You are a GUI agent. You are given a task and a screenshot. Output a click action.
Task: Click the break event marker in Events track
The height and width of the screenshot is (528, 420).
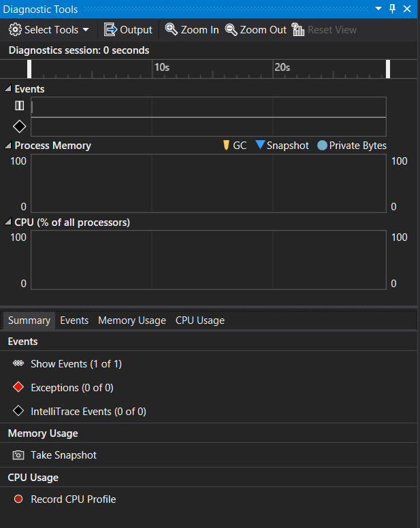[32, 107]
